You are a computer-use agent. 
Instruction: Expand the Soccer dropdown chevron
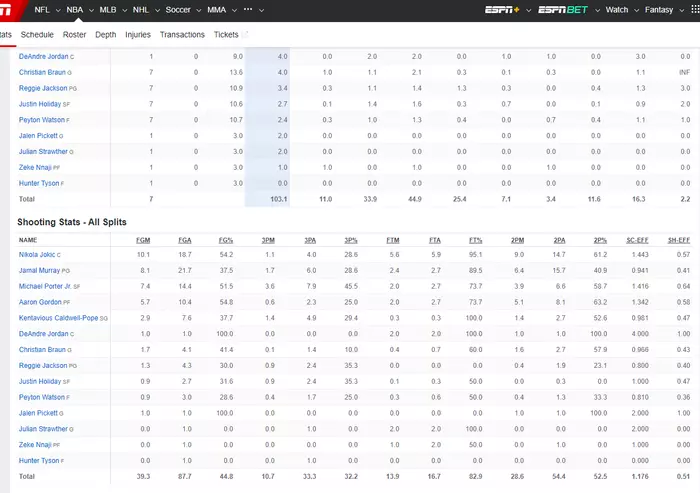pyautogui.click(x=199, y=10)
